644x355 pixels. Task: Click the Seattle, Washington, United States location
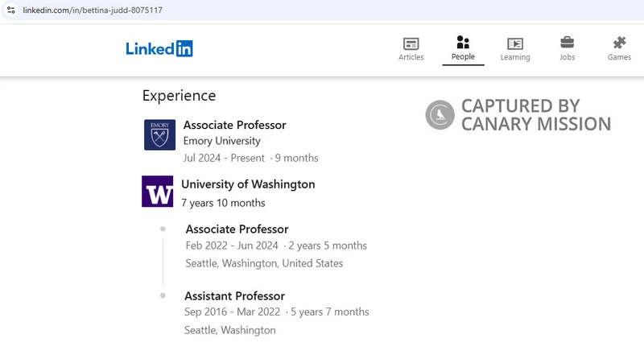click(264, 263)
